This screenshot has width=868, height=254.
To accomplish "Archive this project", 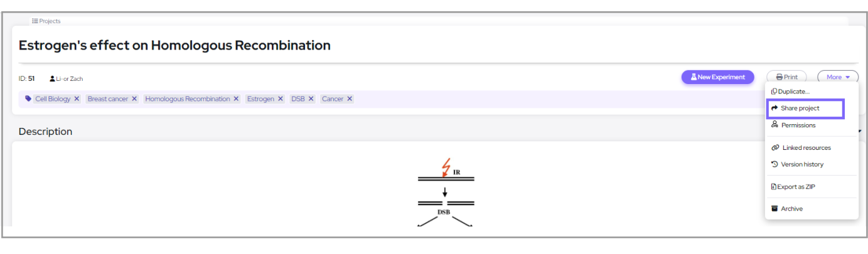I will click(x=791, y=209).
